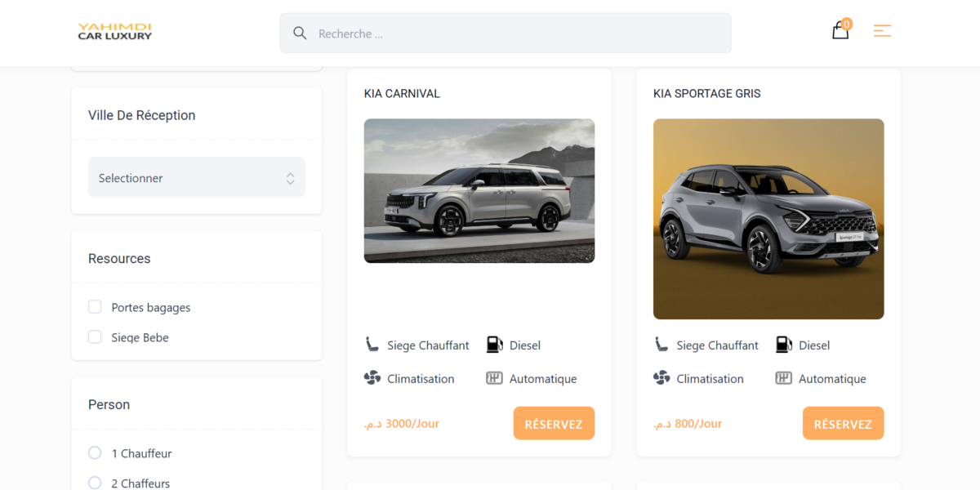This screenshot has height=490, width=980.
Task: Enable the Portes bagages checkbox
Action: [95, 307]
